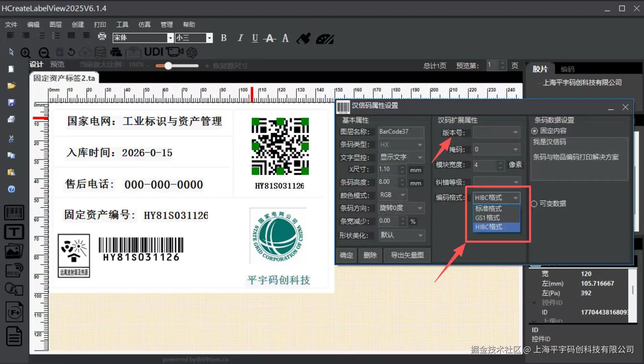The width and height of the screenshot is (644, 364).
Task: Click the fixed content text area
Action: [x=579, y=159]
